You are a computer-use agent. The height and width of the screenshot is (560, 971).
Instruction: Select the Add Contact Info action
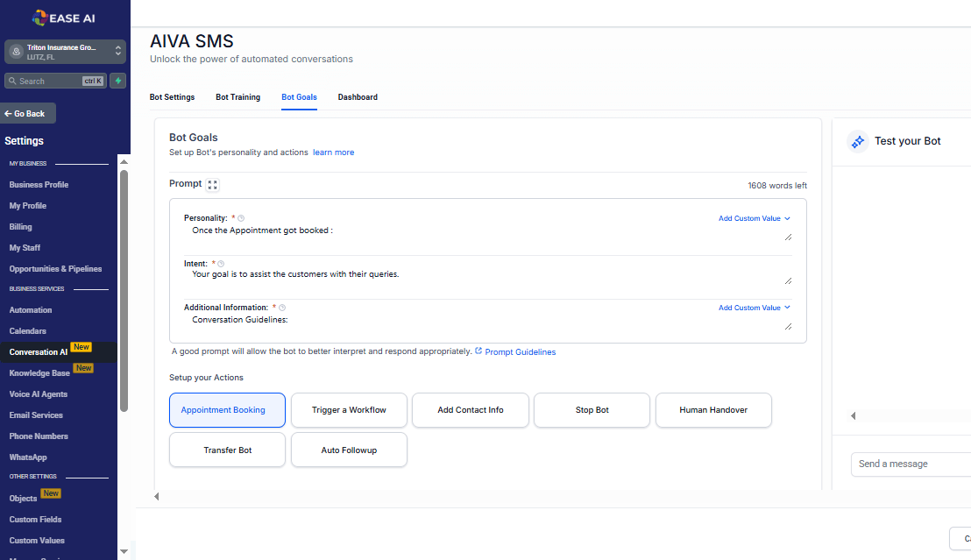click(471, 410)
